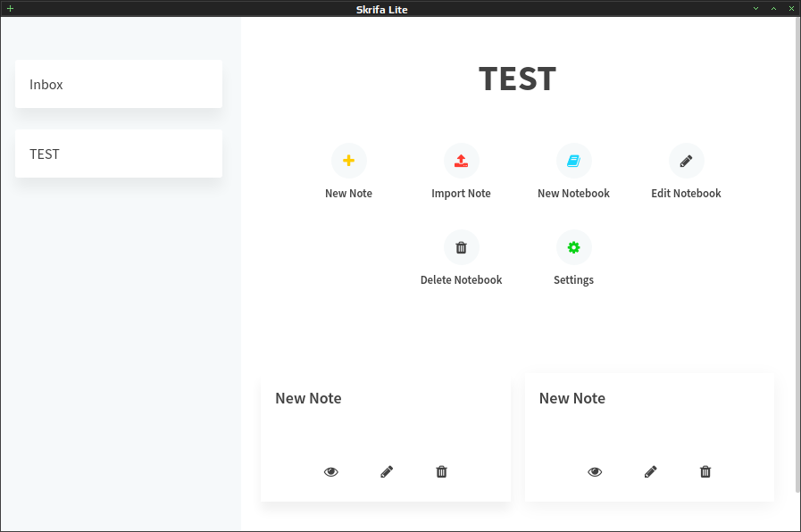Close the Skrifa Lite window
This screenshot has width=801, height=532.
pyautogui.click(x=792, y=9)
